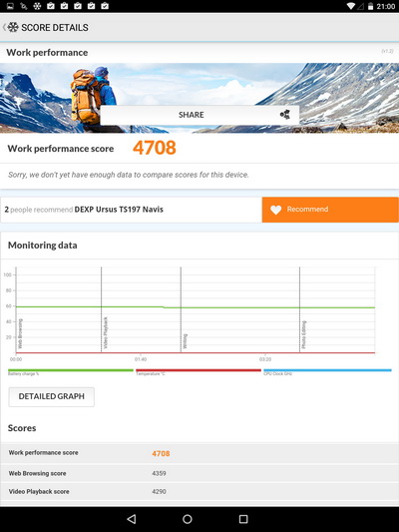Click the SHARE button
399x532 pixels.
click(x=199, y=115)
